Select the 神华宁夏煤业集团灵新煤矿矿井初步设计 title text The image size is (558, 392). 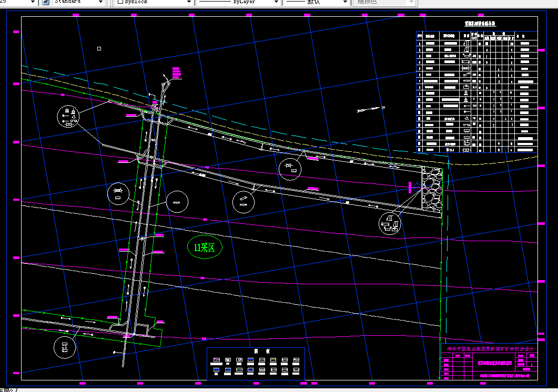490,349
